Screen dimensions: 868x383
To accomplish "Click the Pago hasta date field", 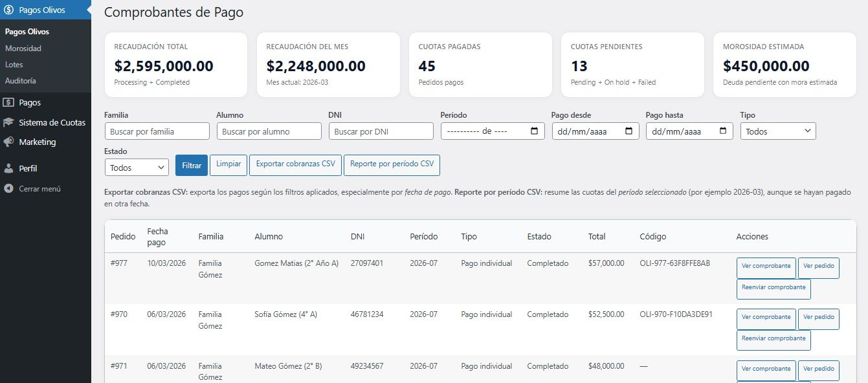I will [x=690, y=131].
